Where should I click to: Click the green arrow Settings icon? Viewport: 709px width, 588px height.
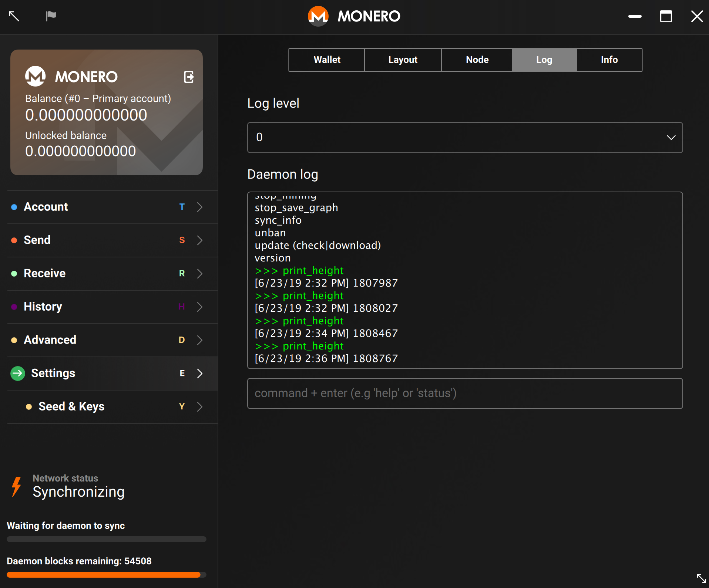pyautogui.click(x=17, y=374)
